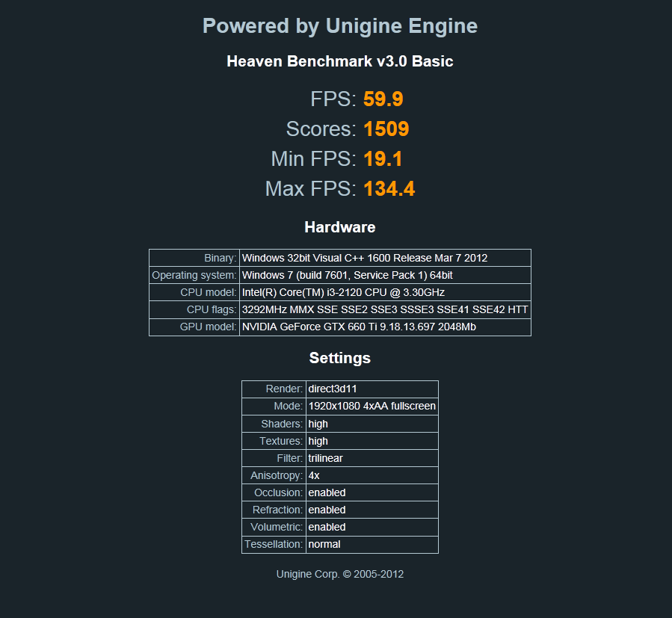Select the Operating system value Windows 7
This screenshot has height=618, width=672.
coord(385,275)
